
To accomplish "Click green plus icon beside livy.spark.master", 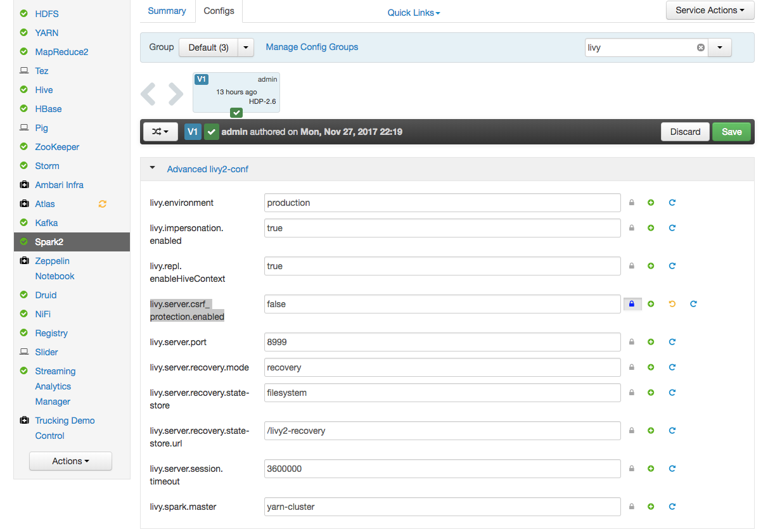I will [x=651, y=507].
